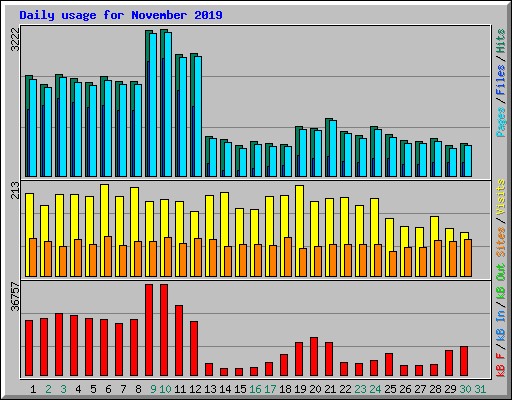Screen dimensions: 512x400
Task: Click the day 12 label on the axis
Action: coord(195,389)
